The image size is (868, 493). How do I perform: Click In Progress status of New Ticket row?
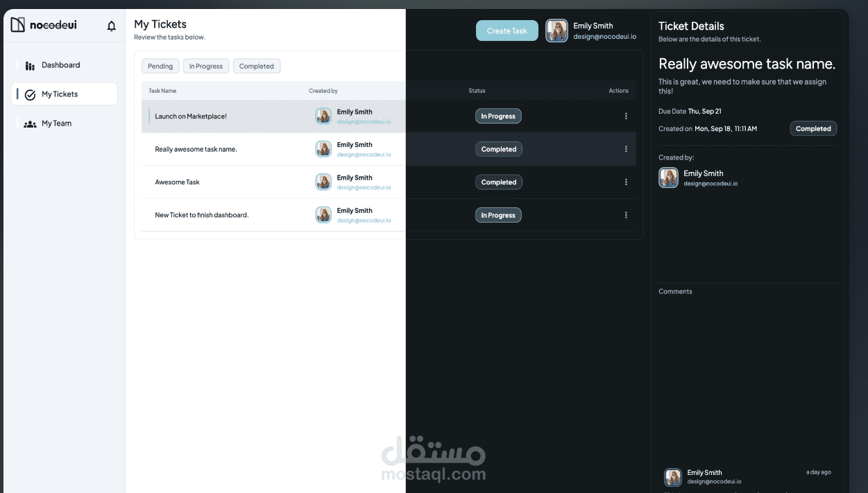click(498, 215)
